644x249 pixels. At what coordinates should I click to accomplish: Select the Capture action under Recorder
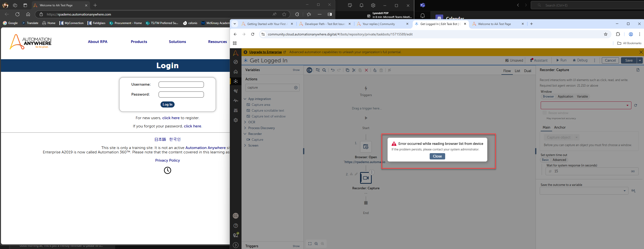click(x=257, y=140)
